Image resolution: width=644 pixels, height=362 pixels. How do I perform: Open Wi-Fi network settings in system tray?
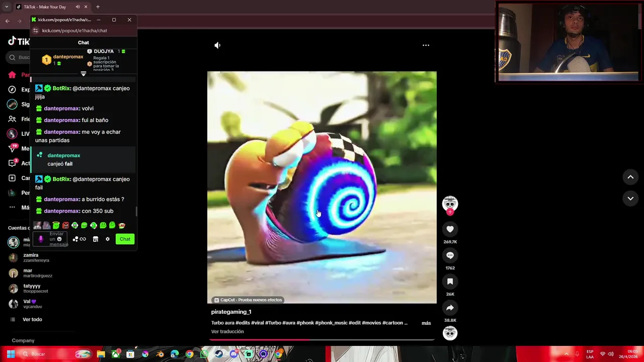602,354
